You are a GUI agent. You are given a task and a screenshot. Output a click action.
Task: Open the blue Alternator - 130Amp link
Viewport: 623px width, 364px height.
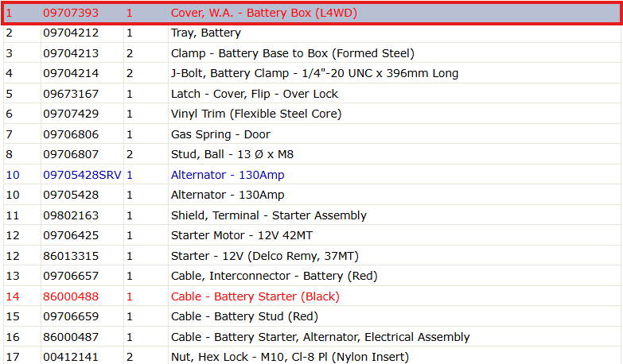tap(228, 175)
